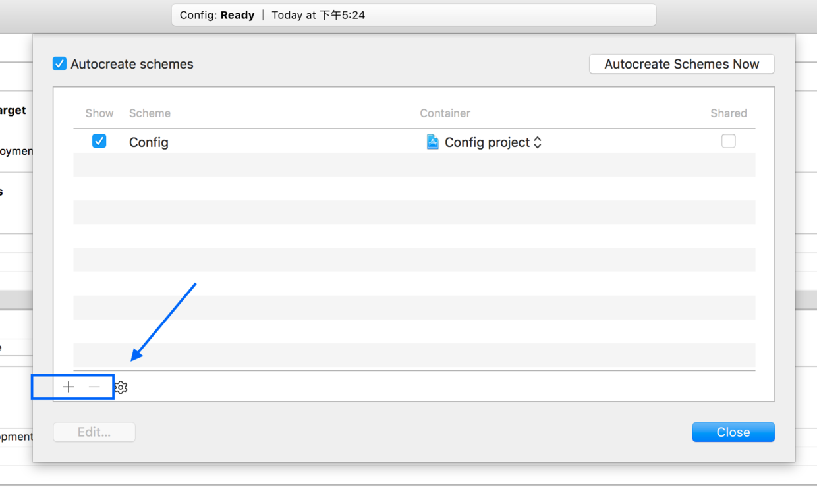This screenshot has height=504, width=817.
Task: Click the up-down chevrons beside Config project
Action: click(x=538, y=142)
